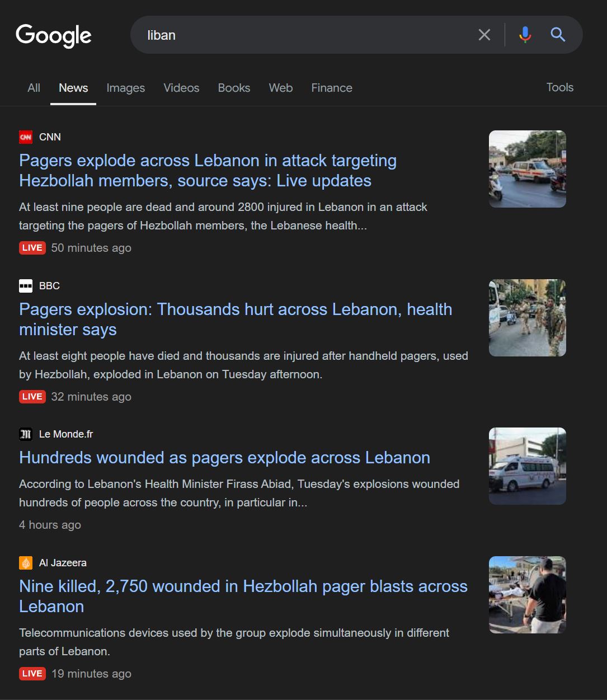Open the Tools options
This screenshot has width=607, height=700.
tap(560, 87)
